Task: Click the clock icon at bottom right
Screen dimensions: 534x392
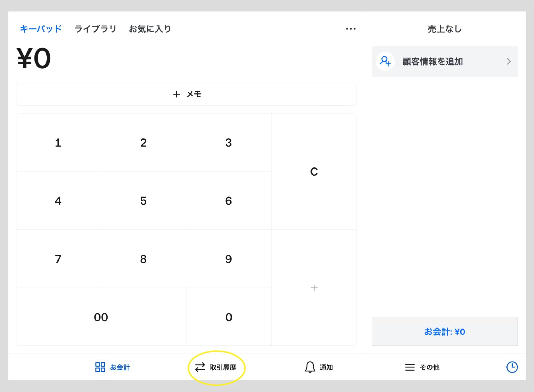Action: (x=512, y=367)
